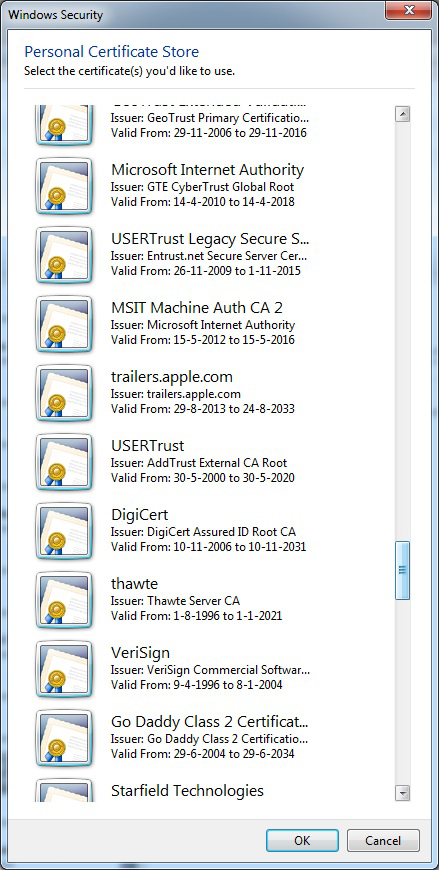Select the Starfield Technologies certificate entry

211,790
